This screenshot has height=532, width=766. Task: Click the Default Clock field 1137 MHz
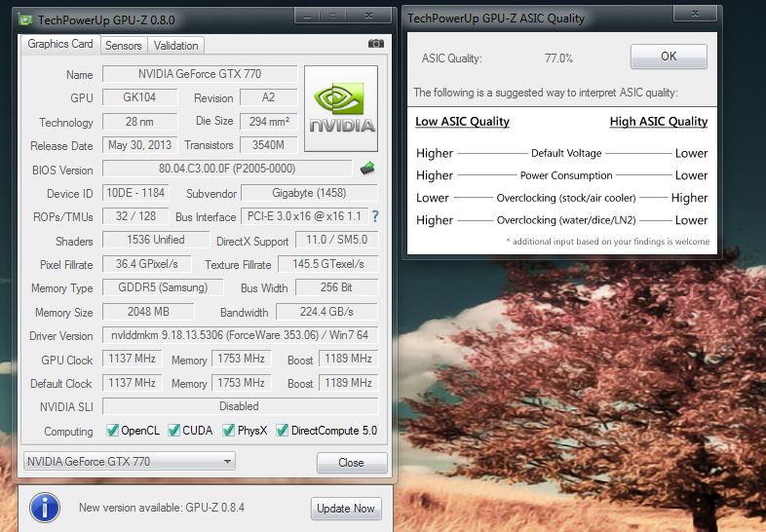click(x=132, y=383)
